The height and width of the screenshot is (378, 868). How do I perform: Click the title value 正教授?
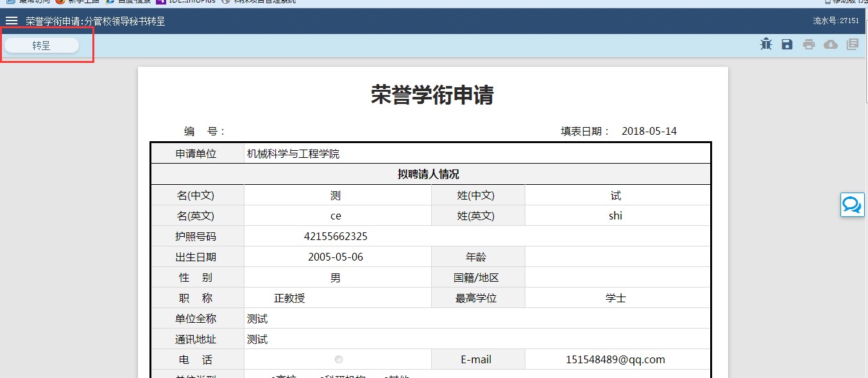(289, 298)
